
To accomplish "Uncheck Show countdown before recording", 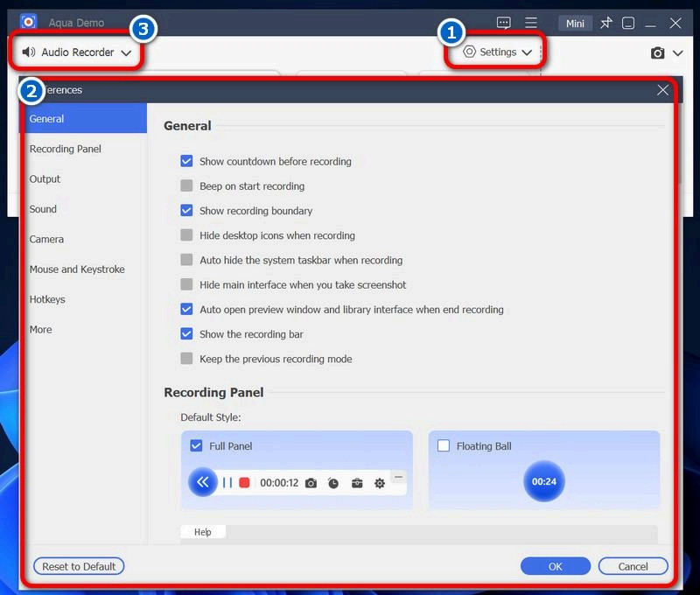I will (x=186, y=161).
